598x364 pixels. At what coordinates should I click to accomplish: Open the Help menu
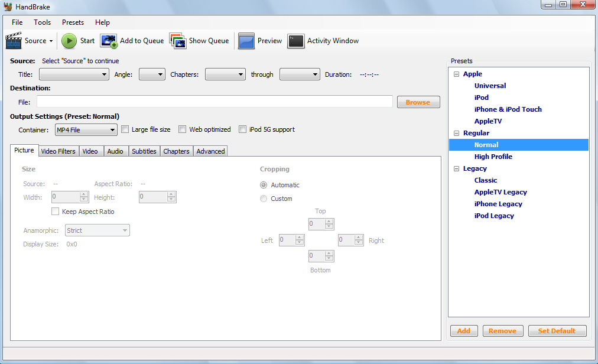(102, 22)
